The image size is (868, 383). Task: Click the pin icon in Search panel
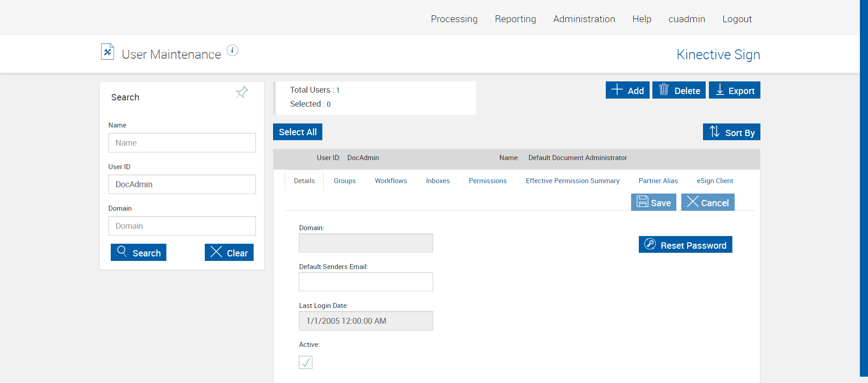click(242, 92)
